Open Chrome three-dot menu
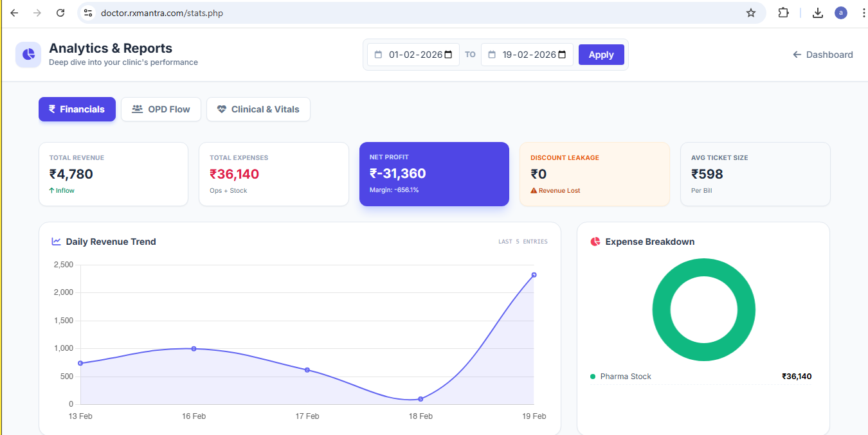 [x=863, y=13]
